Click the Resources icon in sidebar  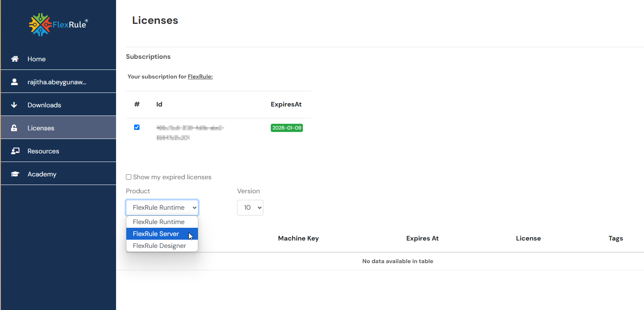coord(15,151)
